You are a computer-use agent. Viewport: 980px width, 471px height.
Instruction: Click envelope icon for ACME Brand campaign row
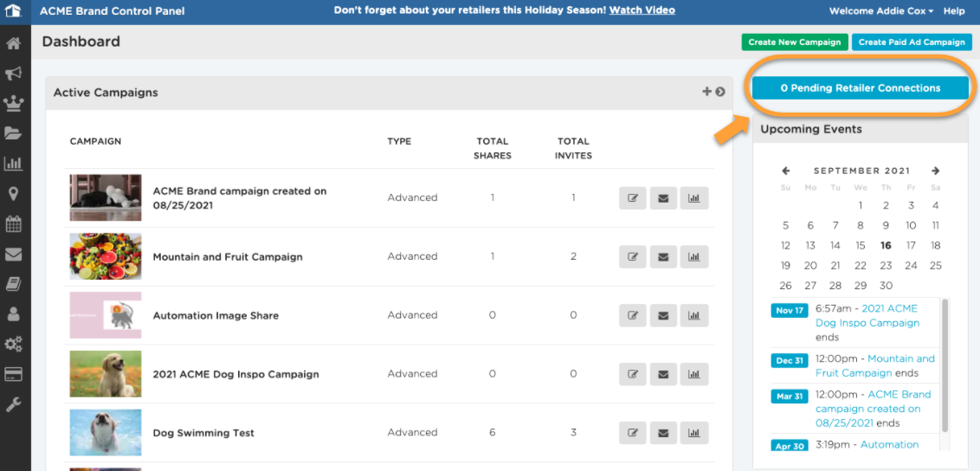(x=664, y=198)
